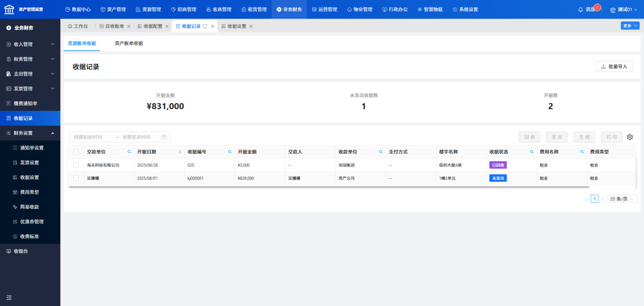Expand 收入管理 in the sidebar
644x306 pixels.
tap(30, 44)
